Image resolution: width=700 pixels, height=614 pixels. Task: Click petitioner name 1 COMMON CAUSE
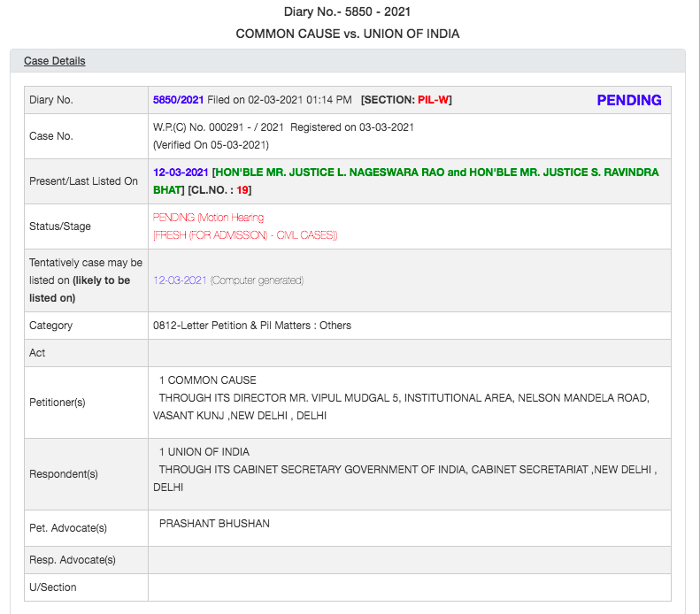coord(208,380)
